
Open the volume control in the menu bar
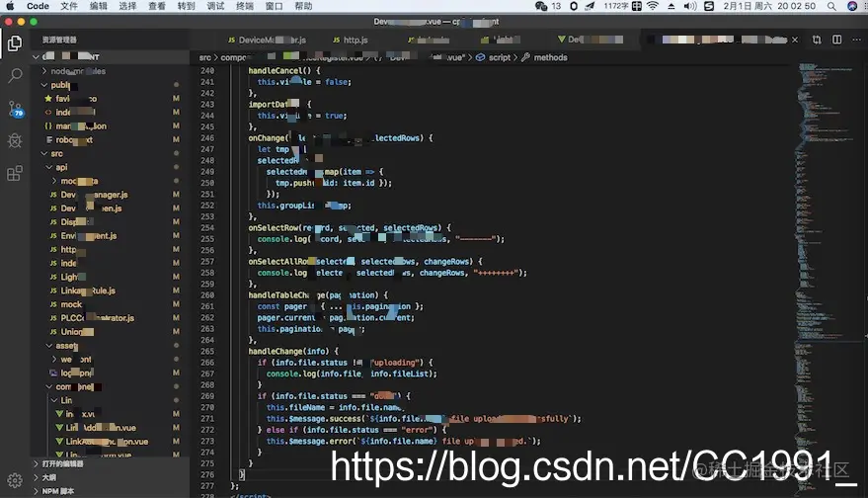(689, 6)
